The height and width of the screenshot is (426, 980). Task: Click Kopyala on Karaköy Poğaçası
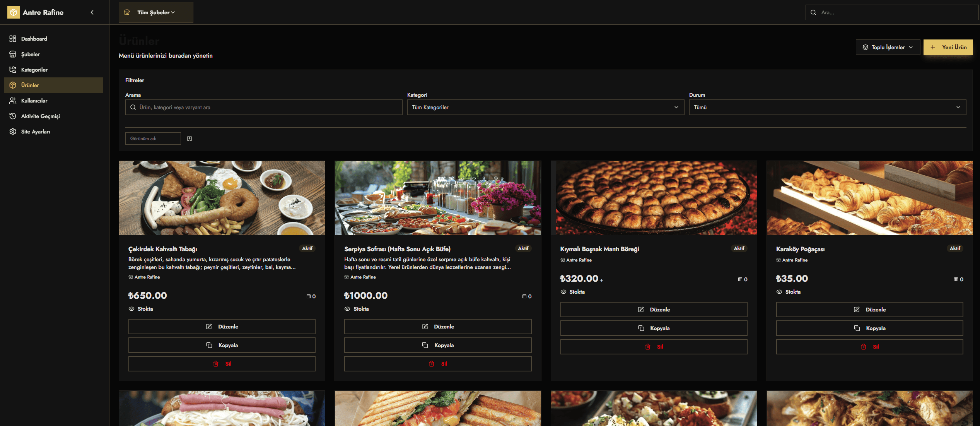click(870, 328)
